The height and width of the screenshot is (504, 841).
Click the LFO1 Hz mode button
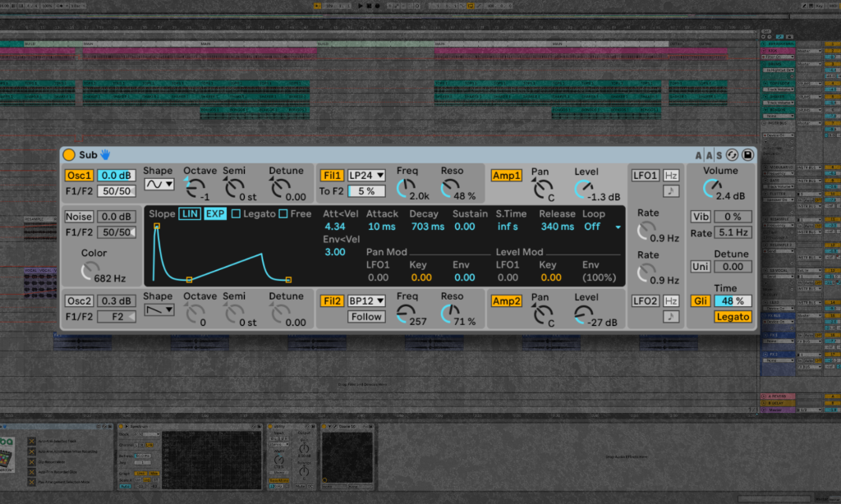point(671,175)
